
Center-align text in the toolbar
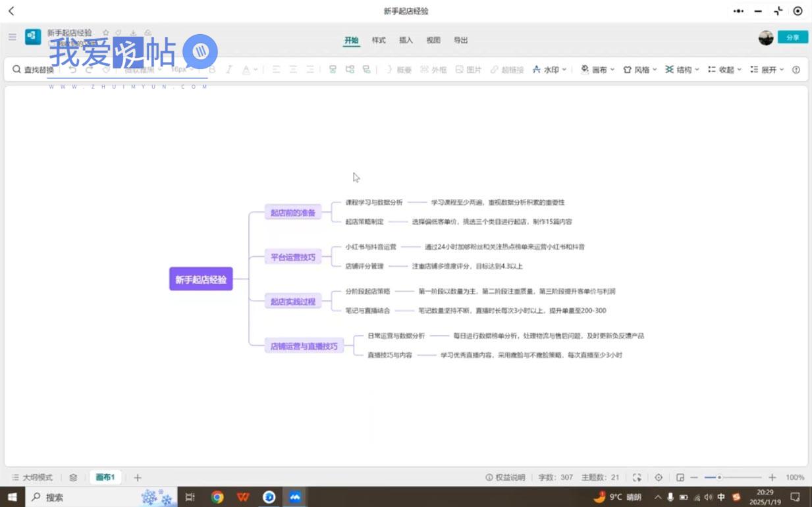293,70
